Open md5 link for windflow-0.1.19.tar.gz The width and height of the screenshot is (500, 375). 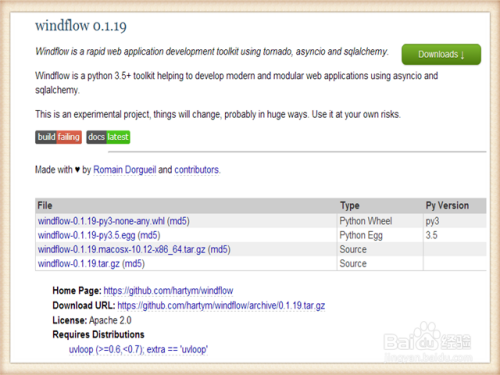pos(133,264)
